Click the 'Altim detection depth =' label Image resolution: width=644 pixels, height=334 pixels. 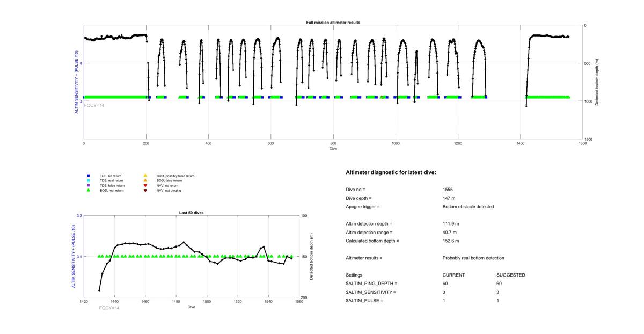[369, 224]
